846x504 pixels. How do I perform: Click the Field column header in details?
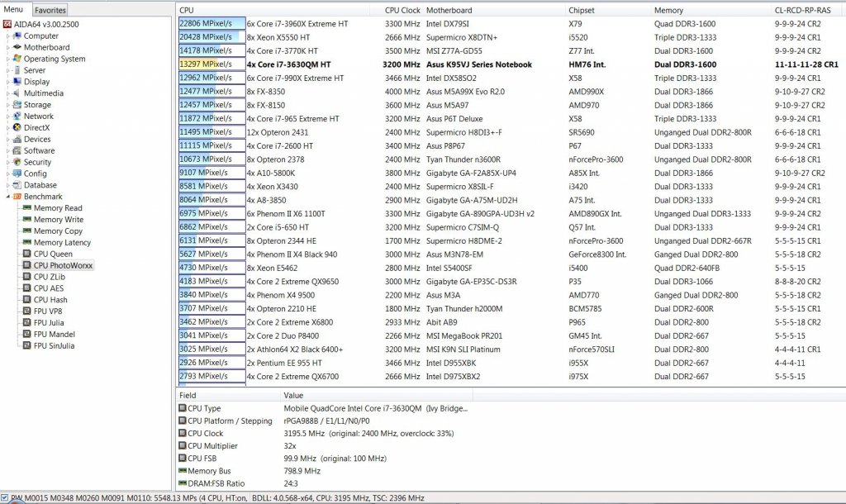click(x=230, y=396)
